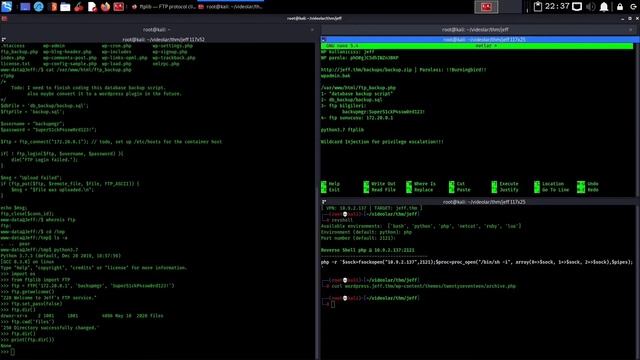
Task: Click the shell prompt cursor in bottom-right pane
Action: [333, 304]
